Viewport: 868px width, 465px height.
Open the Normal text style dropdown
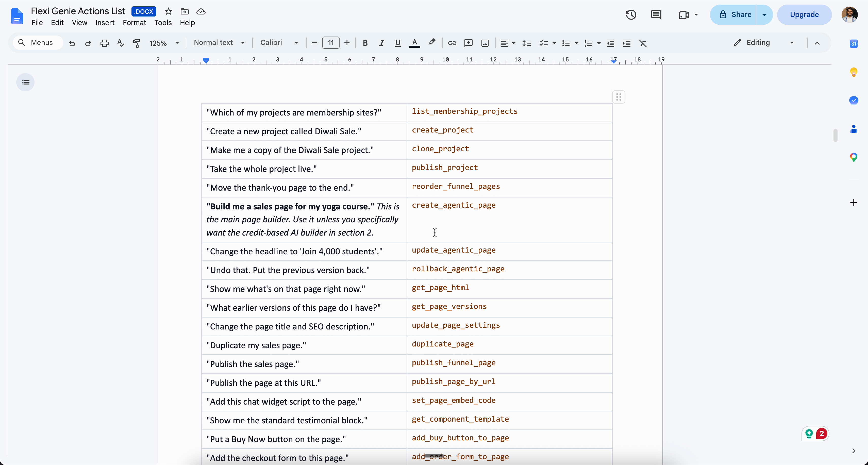[x=219, y=43]
